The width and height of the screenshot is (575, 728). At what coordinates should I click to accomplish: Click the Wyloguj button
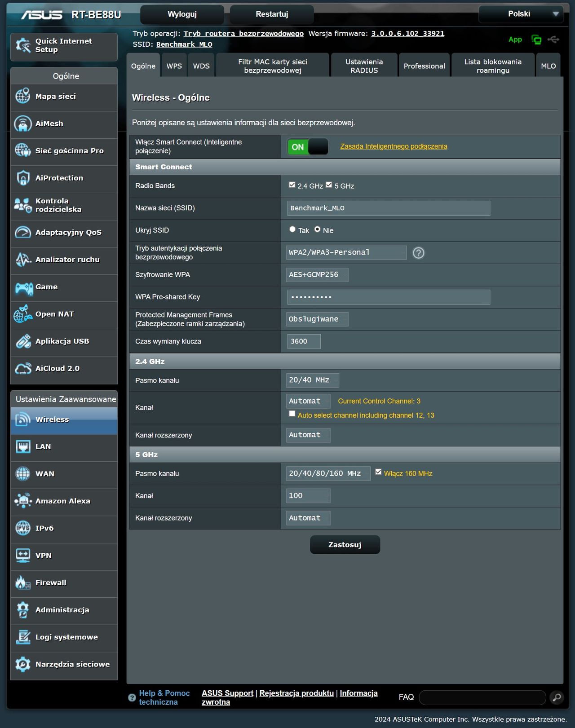pos(182,14)
